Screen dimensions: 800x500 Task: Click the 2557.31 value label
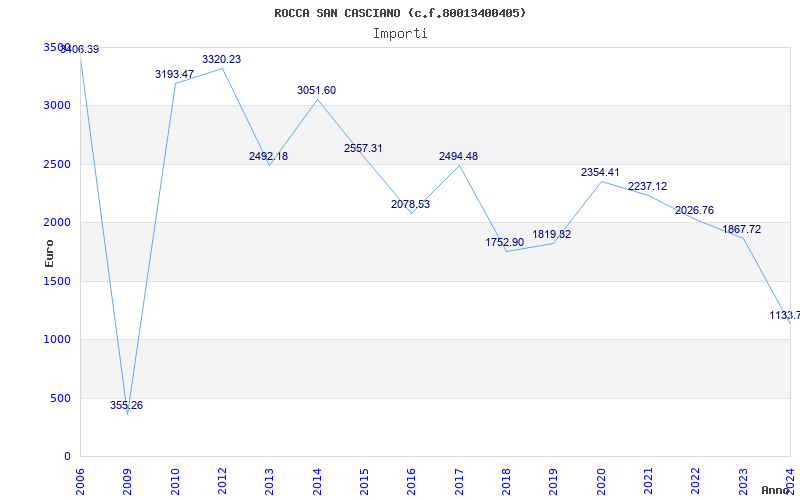[363, 148]
